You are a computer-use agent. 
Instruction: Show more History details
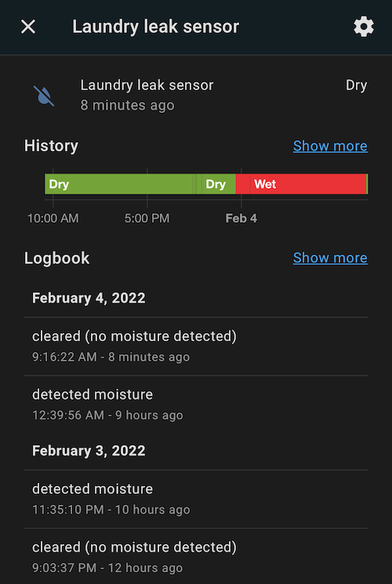click(x=330, y=146)
